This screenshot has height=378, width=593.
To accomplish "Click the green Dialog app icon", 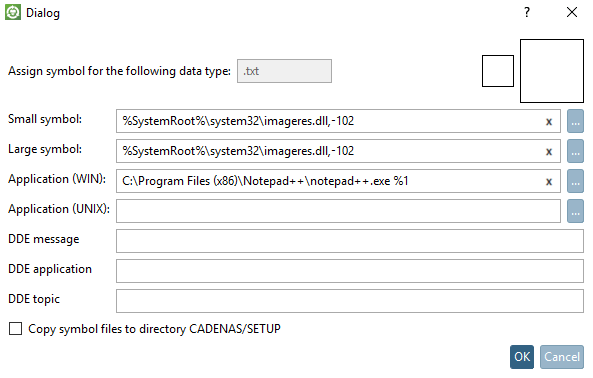I will (x=13, y=12).
